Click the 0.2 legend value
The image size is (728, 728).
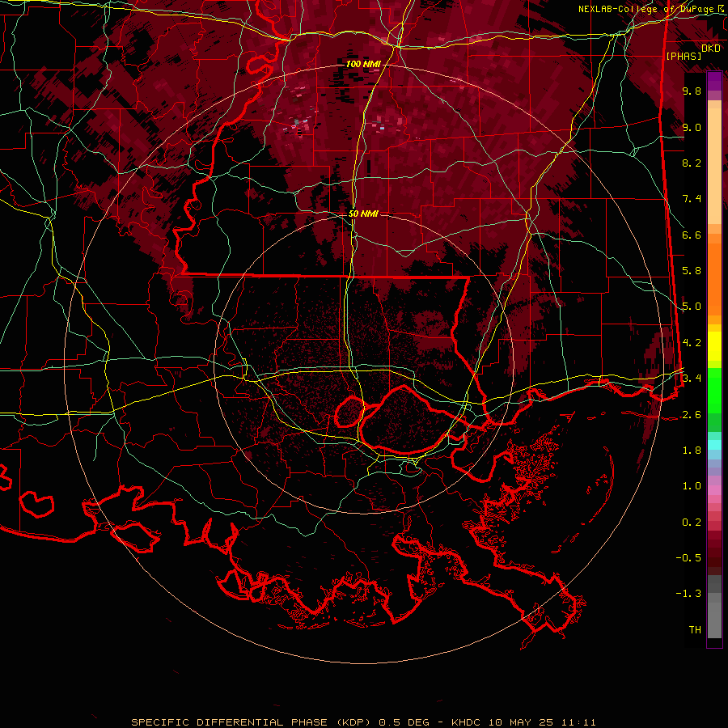692,523
